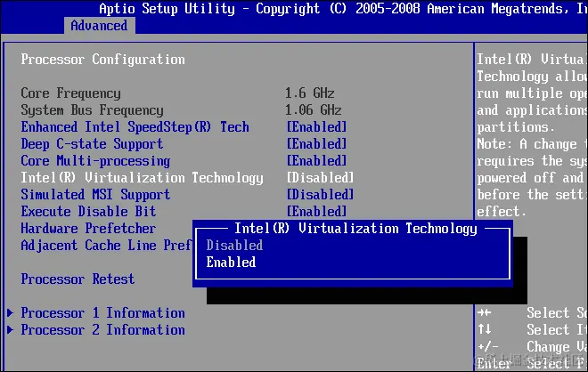Click the left-right arrows Select Screen hint icon
588x372 pixels.
click(485, 312)
